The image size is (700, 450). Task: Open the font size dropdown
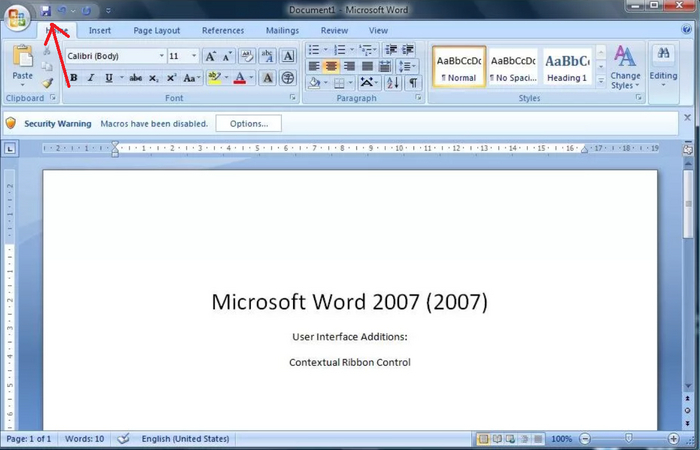[x=194, y=56]
